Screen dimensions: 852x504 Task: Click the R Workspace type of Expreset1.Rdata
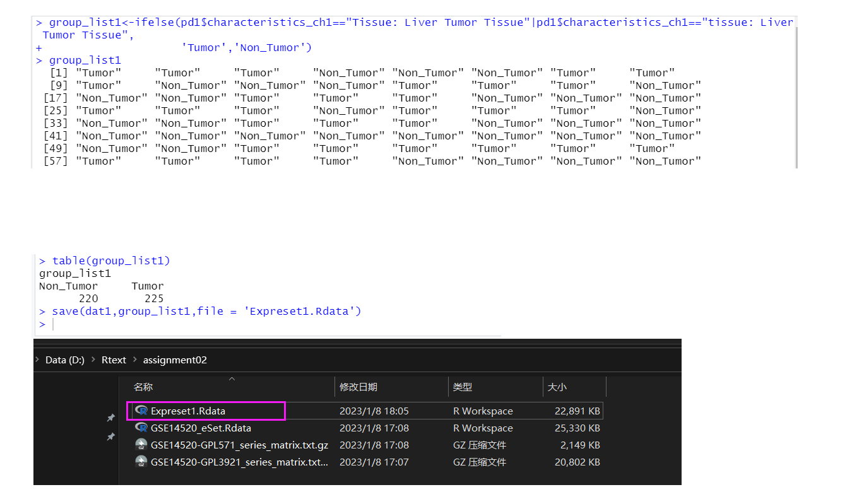coord(483,411)
